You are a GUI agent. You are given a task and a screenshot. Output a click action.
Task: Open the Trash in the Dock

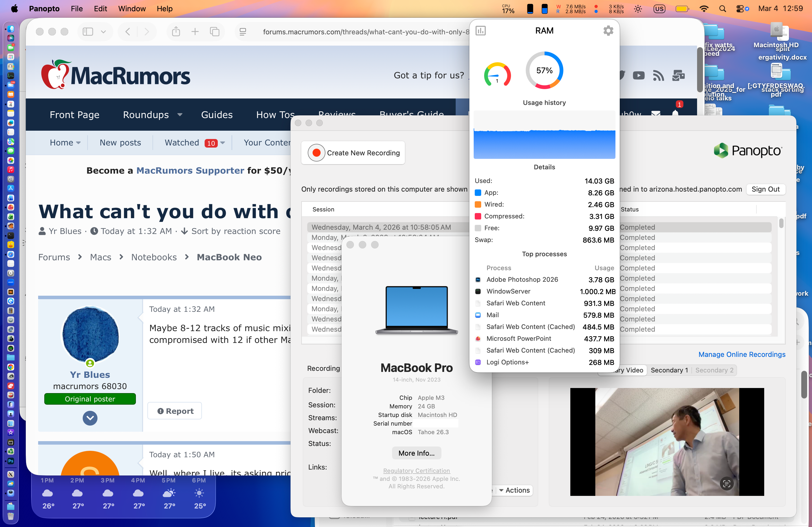[x=10, y=516]
